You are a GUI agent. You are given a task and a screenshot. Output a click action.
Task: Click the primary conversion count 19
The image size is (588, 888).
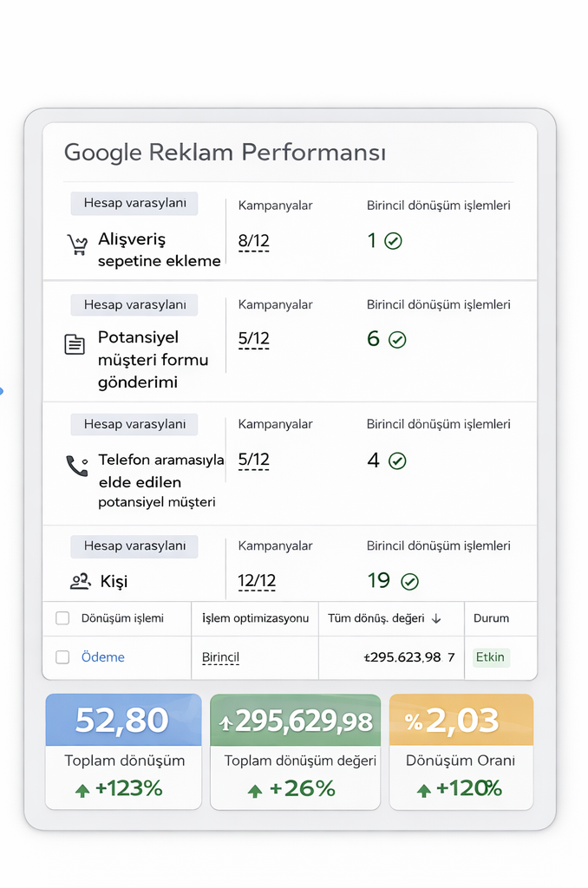click(x=378, y=580)
